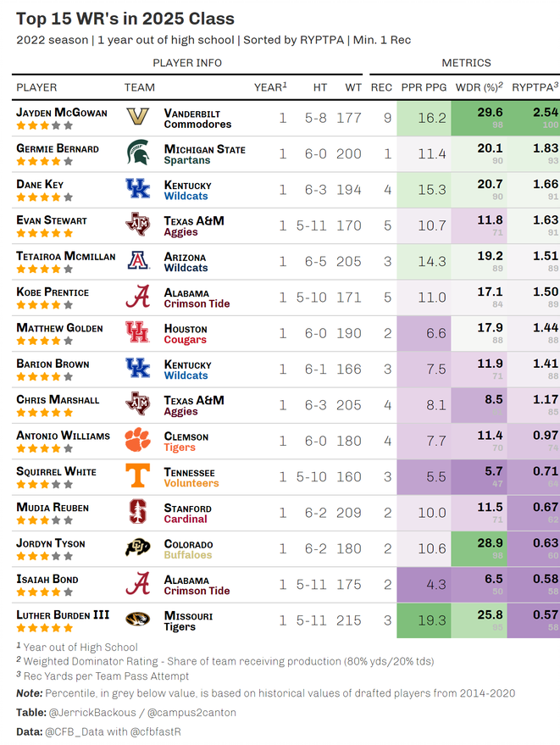Click the @JerrickBackous table credit
The width and height of the screenshot is (560, 745).
tap(91, 713)
